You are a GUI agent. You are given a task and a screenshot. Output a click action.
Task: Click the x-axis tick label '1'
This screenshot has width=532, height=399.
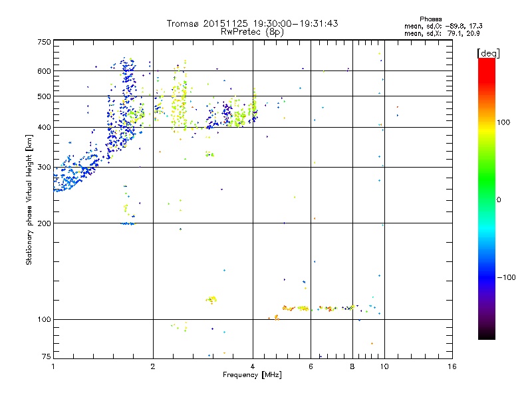[53, 366]
